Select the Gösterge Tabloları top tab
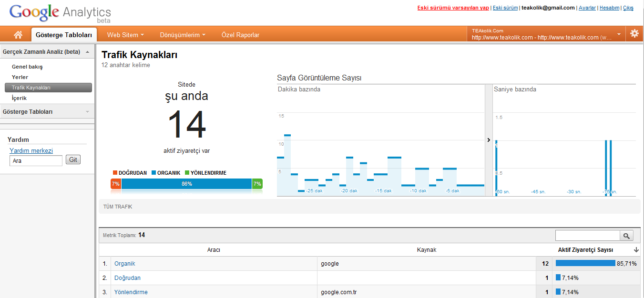Viewport: 644px width, 298px height. [64, 35]
